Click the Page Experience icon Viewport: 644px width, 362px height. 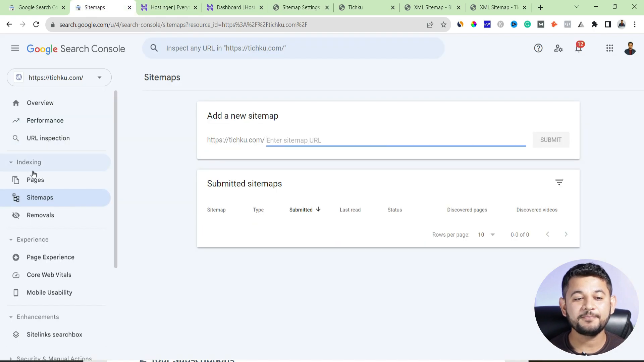16,257
